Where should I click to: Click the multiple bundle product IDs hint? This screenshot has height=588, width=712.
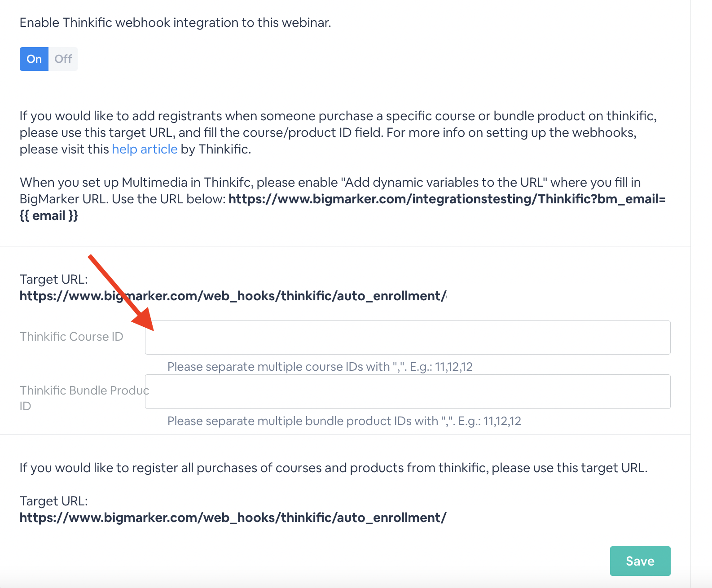pos(344,421)
